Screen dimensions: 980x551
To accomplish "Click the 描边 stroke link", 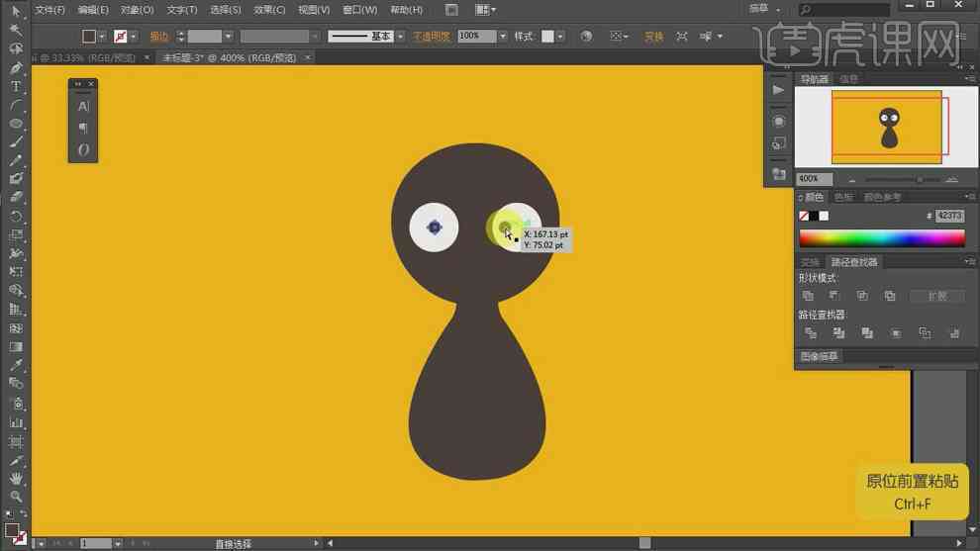I will tap(159, 37).
